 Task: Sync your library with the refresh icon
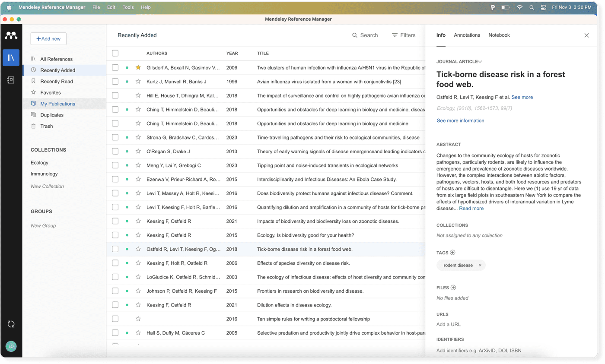[x=11, y=323]
